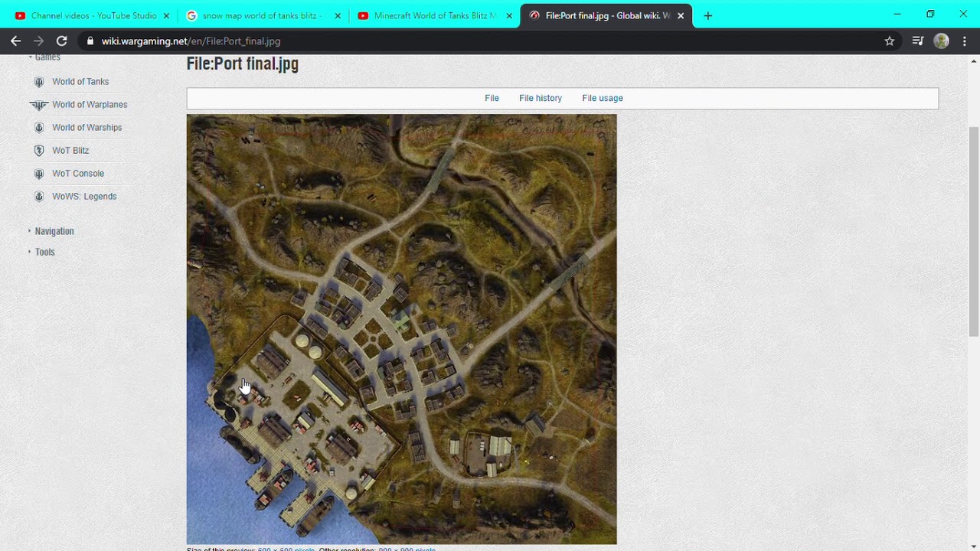Open WoT Console wiki link

click(78, 174)
